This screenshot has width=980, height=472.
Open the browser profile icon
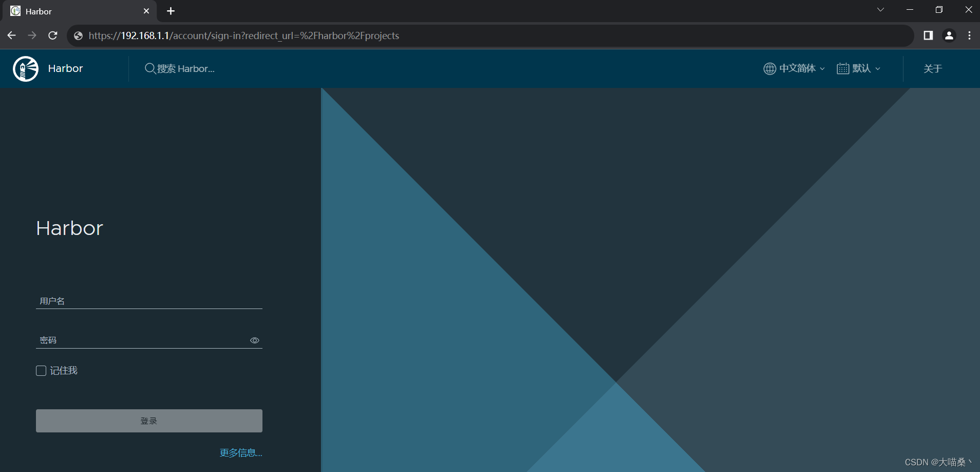point(949,35)
